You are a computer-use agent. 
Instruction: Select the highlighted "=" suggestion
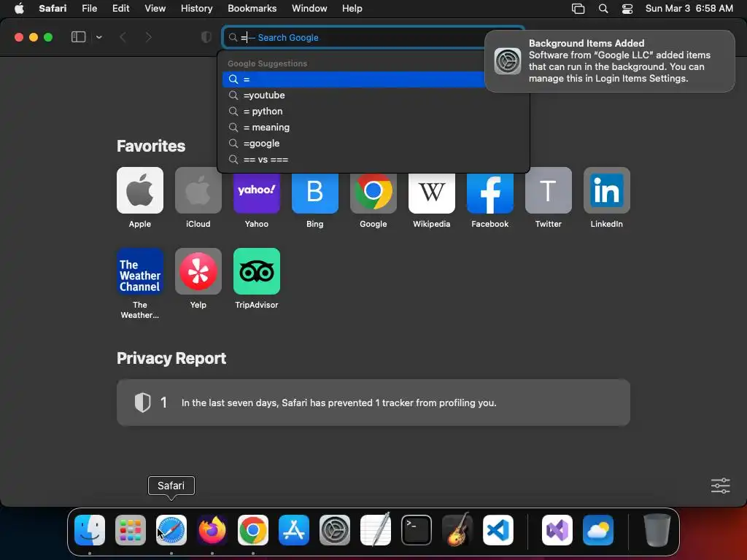click(x=354, y=79)
